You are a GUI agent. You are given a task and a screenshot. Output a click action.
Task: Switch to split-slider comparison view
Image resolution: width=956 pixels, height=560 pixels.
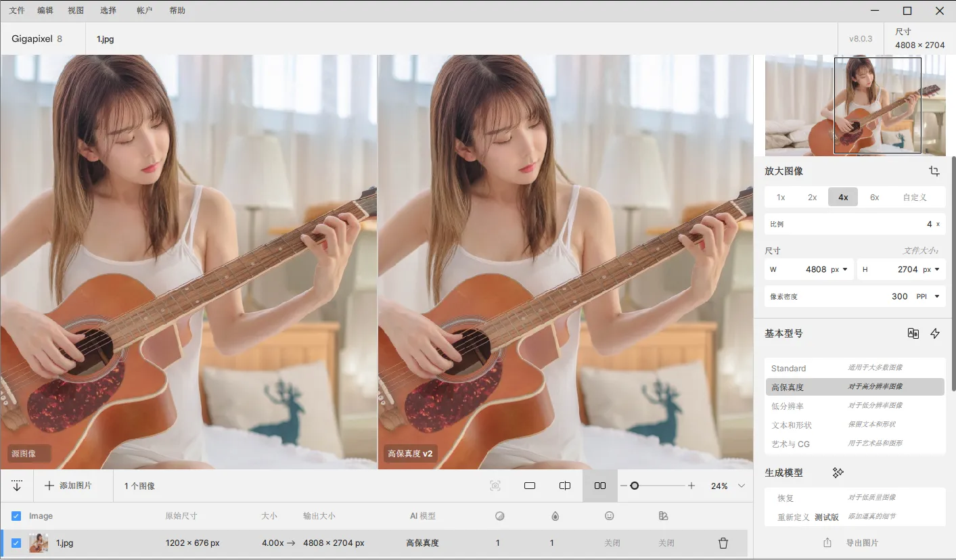(x=565, y=486)
